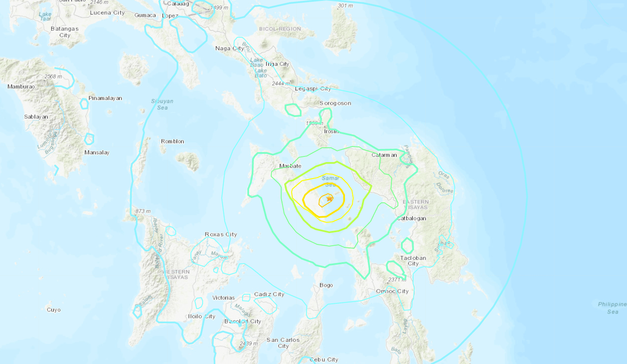The height and width of the screenshot is (364, 627).
Task: Click the Mamburao label
Action: pyautogui.click(x=21, y=87)
